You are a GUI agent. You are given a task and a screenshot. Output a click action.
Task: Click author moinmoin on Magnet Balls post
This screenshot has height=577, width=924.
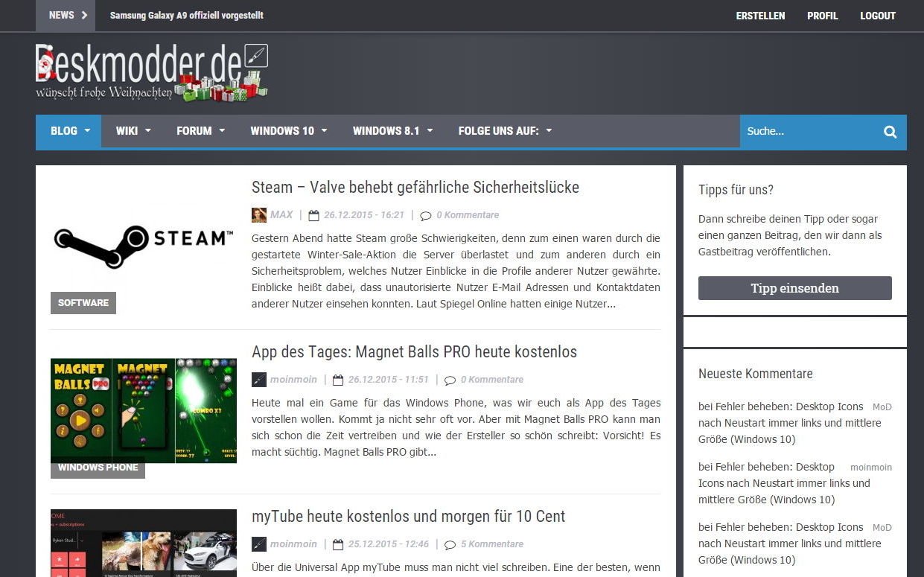pyautogui.click(x=293, y=380)
